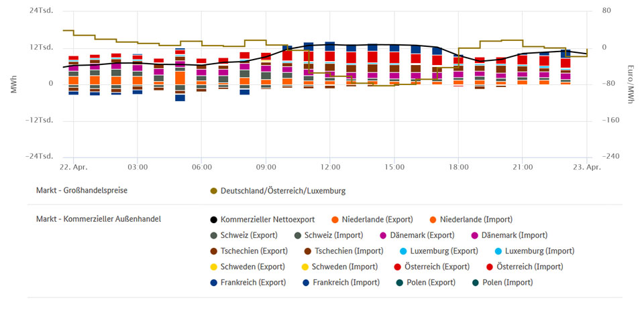Click the Markt - Kommerzieller Außenhandel heading

(99, 219)
